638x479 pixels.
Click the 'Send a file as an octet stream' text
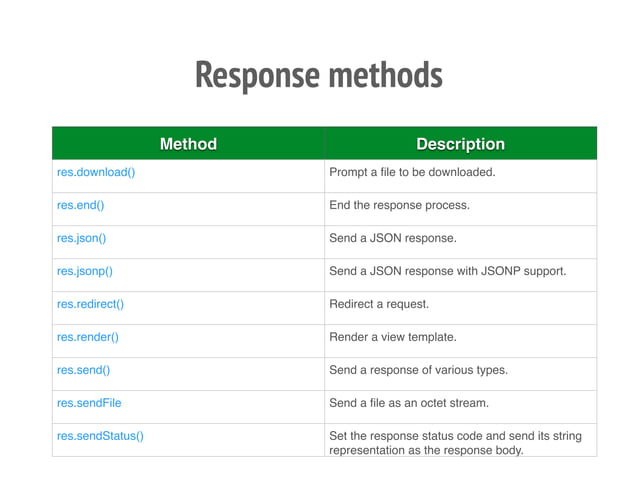[x=409, y=403]
